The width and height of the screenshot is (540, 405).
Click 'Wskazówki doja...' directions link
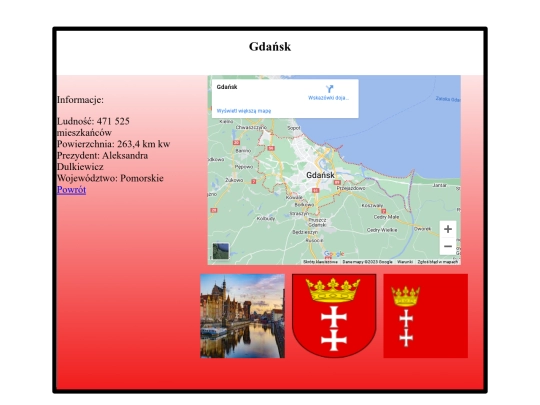(x=329, y=98)
